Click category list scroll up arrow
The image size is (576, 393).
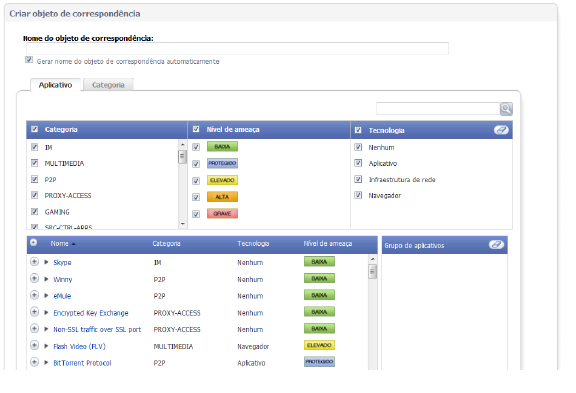pos(183,145)
